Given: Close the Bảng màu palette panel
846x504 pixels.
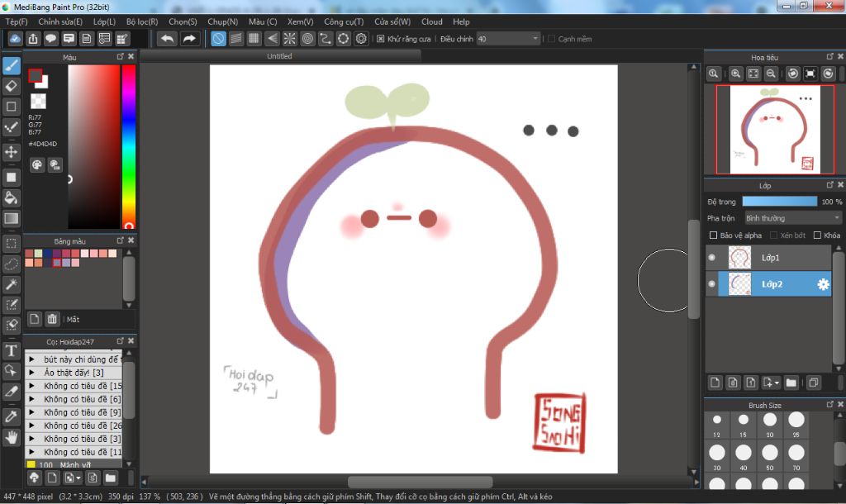Looking at the screenshot, I should [131, 240].
